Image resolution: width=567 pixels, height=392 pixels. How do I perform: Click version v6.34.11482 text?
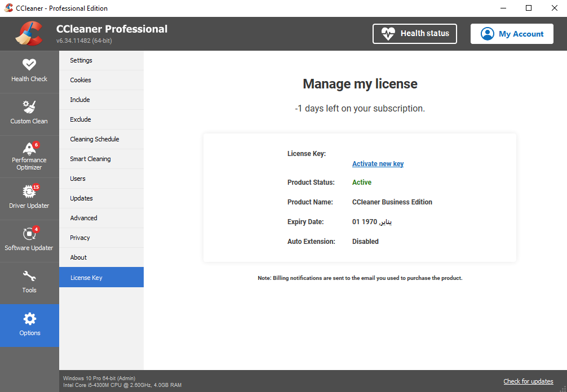pos(84,41)
